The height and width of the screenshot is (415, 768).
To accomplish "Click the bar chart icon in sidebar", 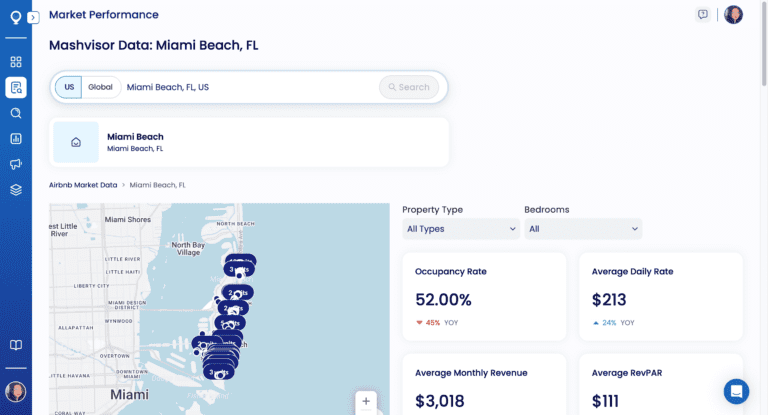I will (16, 139).
